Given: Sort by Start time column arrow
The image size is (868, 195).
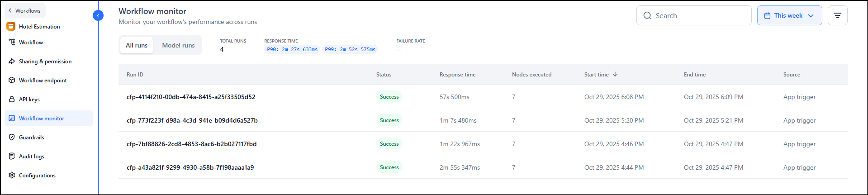Looking at the screenshot, I should [615, 75].
